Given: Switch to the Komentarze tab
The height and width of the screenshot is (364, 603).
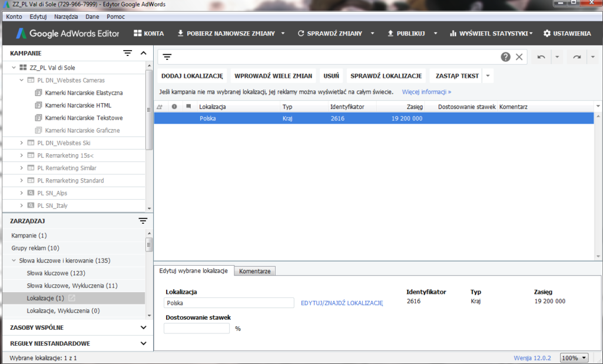Looking at the screenshot, I should pyautogui.click(x=255, y=271).
